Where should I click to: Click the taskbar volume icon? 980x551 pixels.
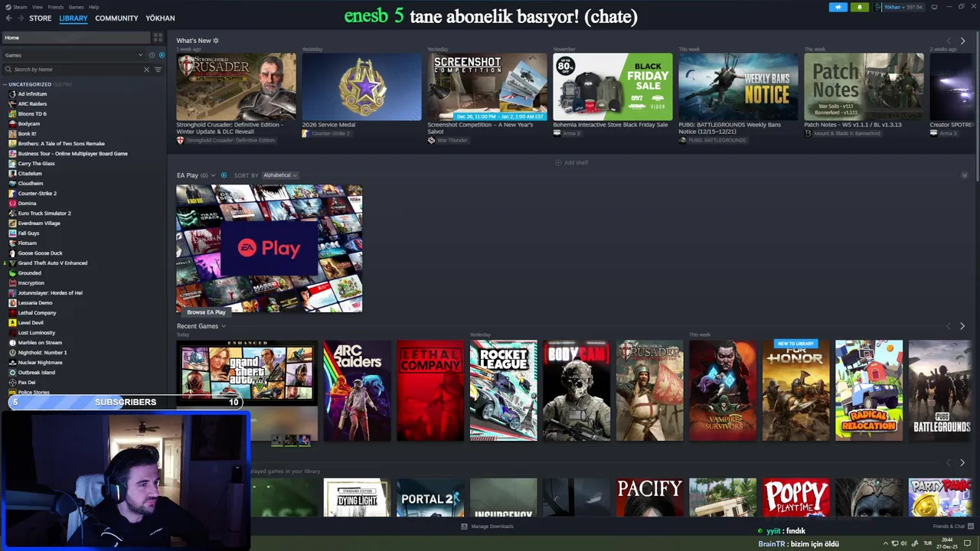point(903,543)
